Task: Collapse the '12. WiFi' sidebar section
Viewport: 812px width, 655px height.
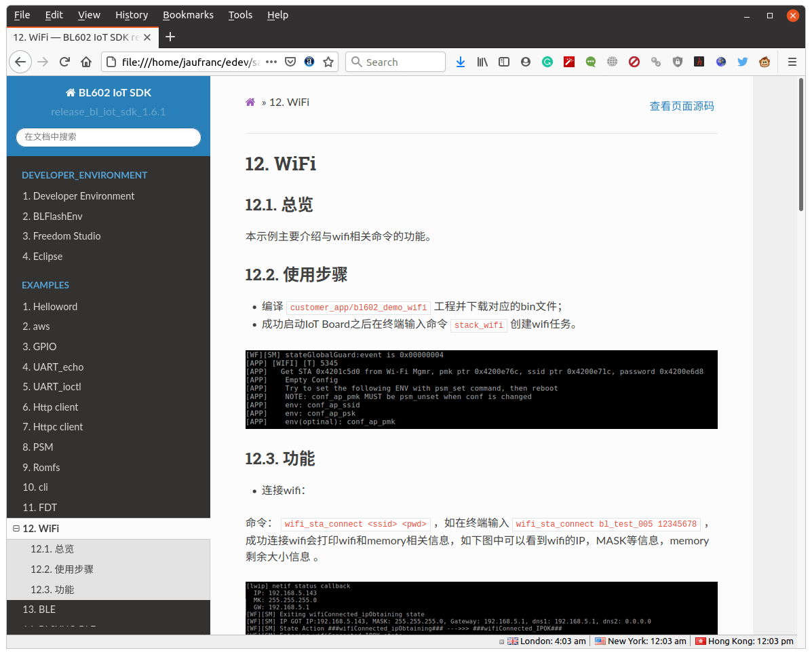Action: [16, 529]
